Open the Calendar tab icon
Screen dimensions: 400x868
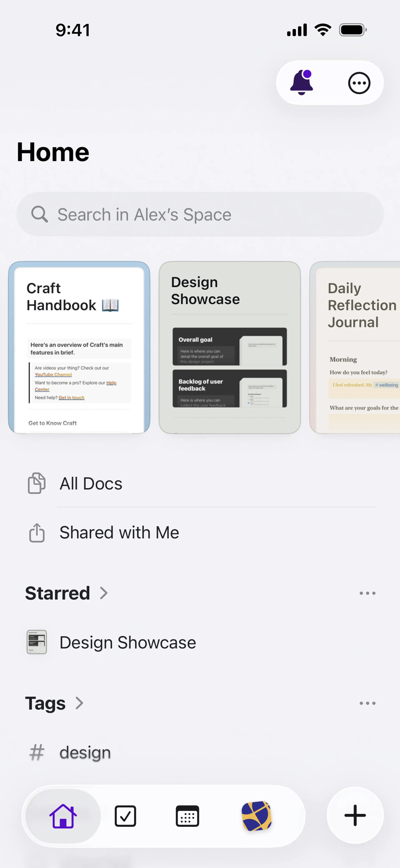click(187, 816)
